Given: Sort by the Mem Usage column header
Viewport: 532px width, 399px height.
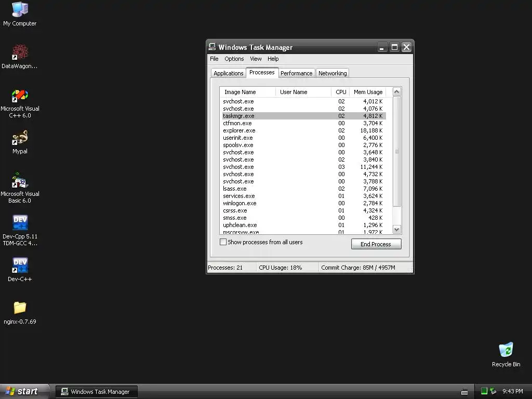Looking at the screenshot, I should point(368,92).
